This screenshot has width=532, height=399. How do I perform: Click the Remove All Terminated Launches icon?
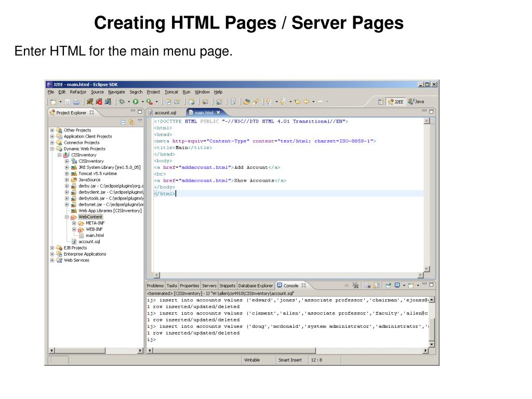tap(355, 285)
